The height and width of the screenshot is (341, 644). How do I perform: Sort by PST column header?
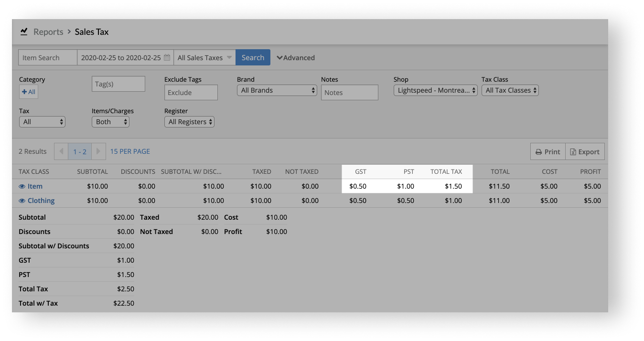408,171
